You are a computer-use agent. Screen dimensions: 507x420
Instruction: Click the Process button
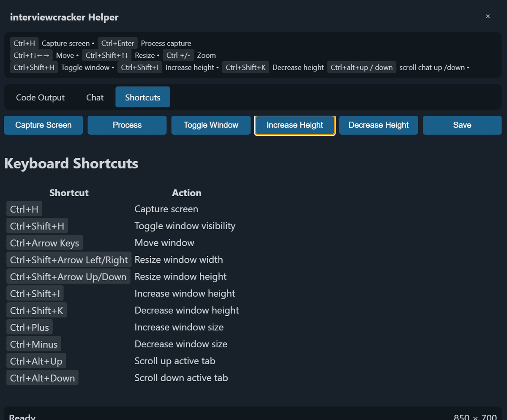pyautogui.click(x=127, y=125)
